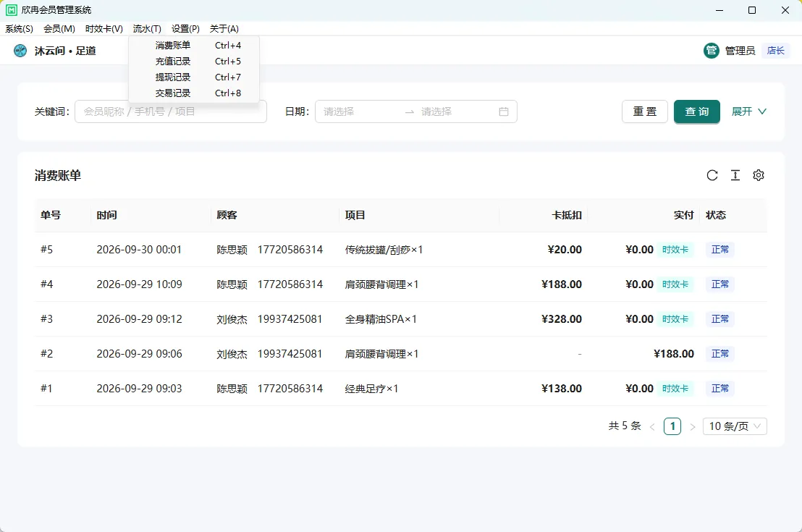
Task: Click 肩颈腰背调理×1 in order #4 row
Action: point(381,284)
